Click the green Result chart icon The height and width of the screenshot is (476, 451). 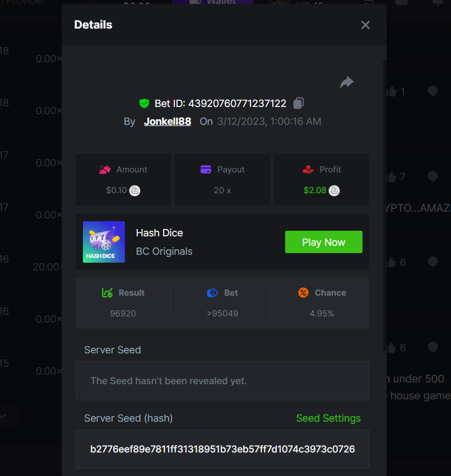(107, 292)
